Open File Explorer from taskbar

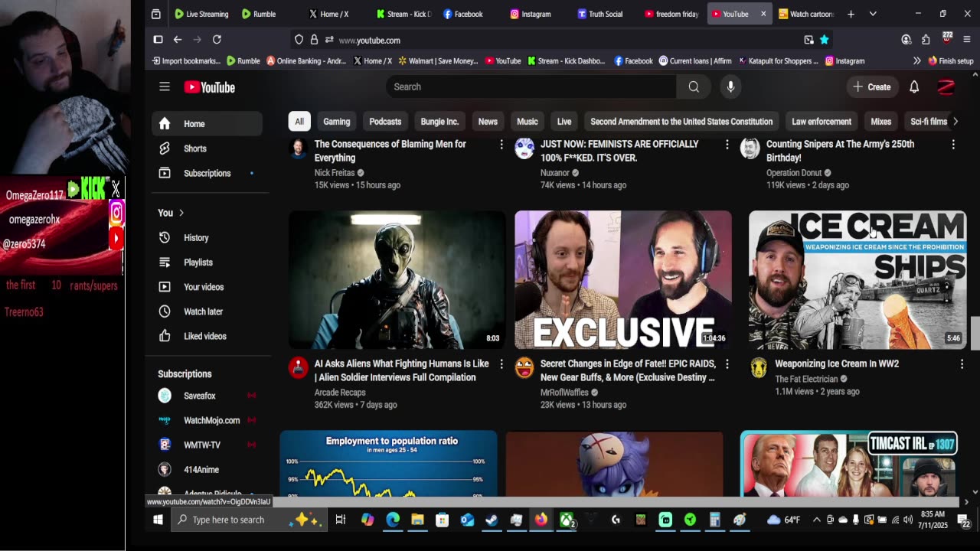tap(417, 520)
